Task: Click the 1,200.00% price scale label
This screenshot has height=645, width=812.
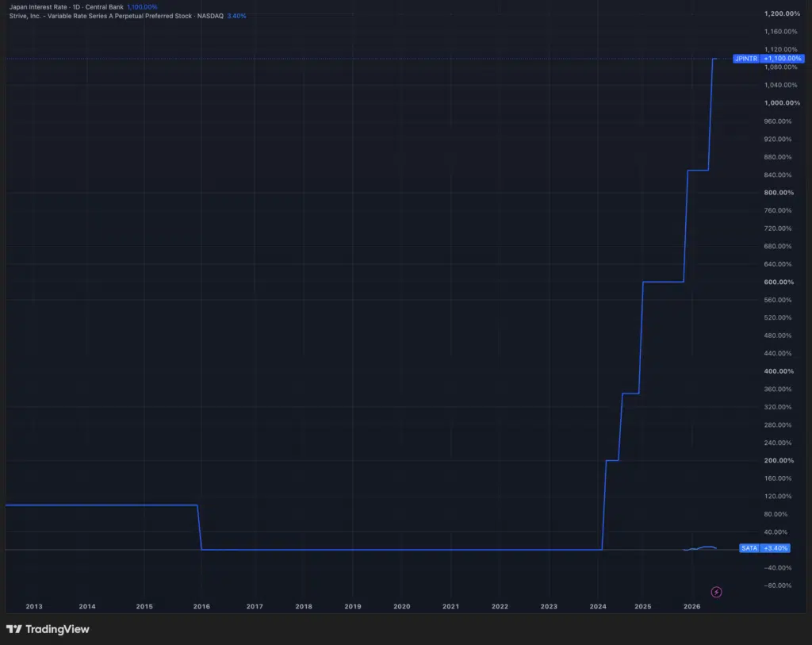Action: 782,13
